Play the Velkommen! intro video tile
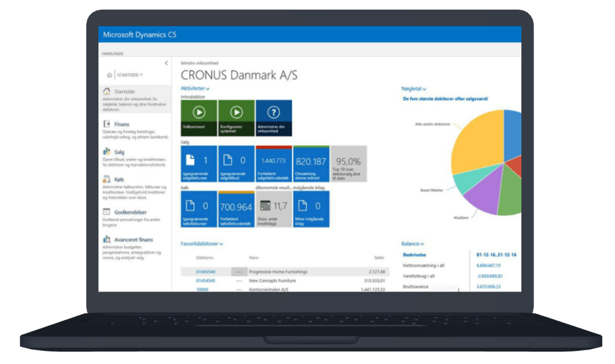 point(199,118)
